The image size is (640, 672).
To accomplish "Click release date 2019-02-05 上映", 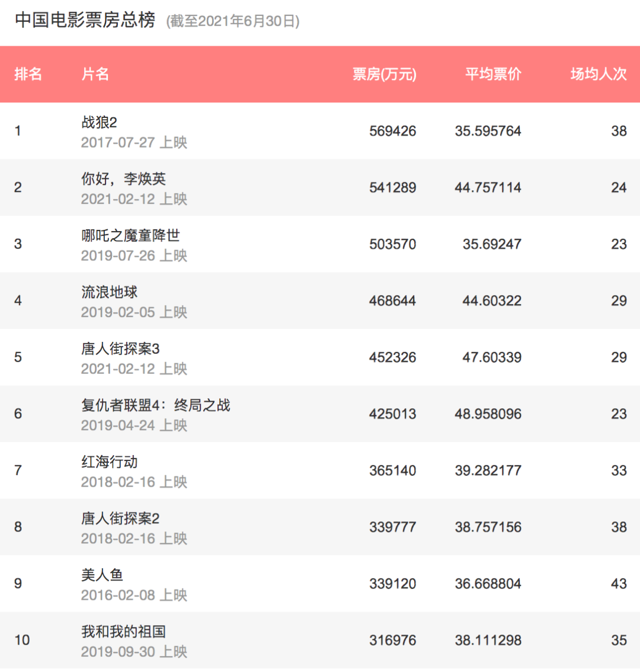I will tap(134, 312).
